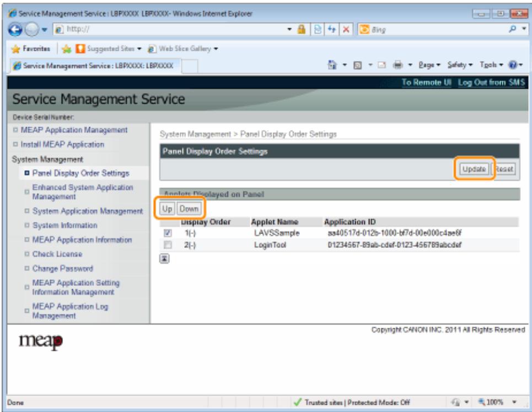532x412 pixels.
Task: Check the LoginTool applet checkbox
Action: (x=168, y=245)
